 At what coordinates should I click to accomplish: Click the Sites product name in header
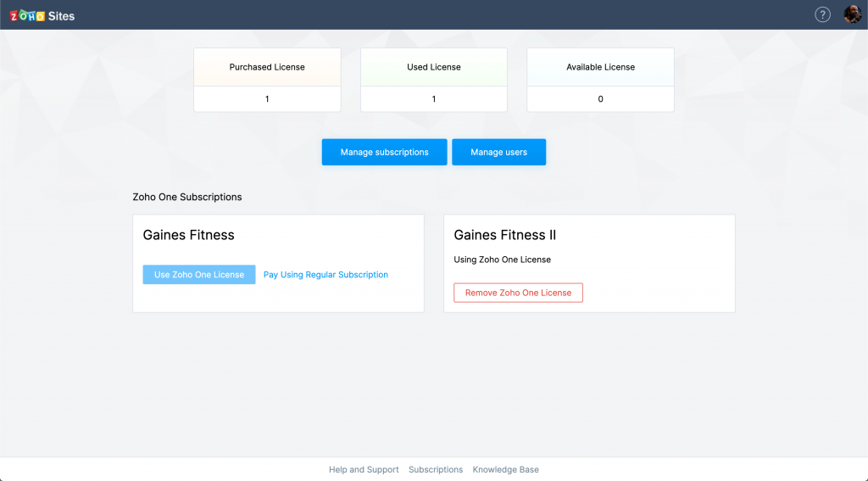[x=61, y=15]
